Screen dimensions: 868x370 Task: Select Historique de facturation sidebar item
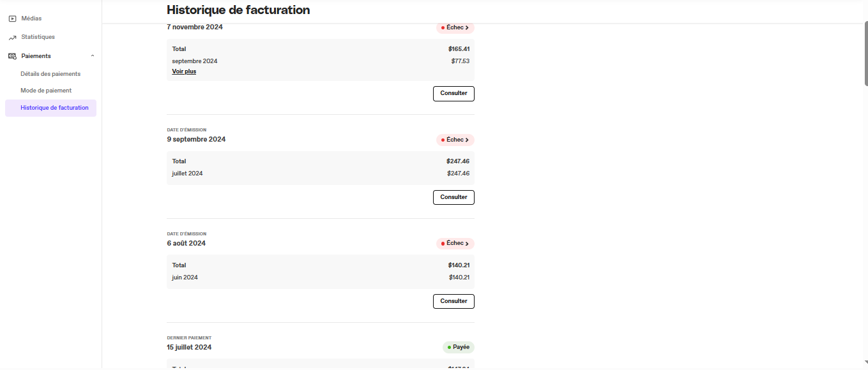click(50, 108)
